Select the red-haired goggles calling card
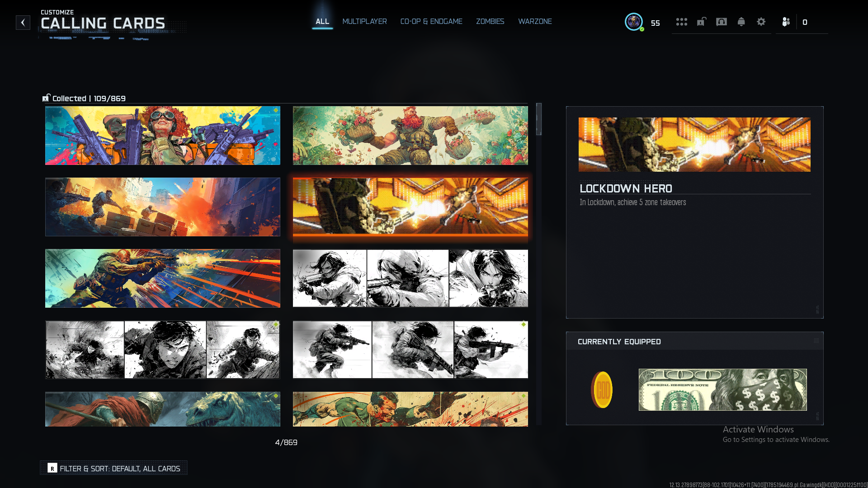Image resolution: width=868 pixels, height=488 pixels. pyautogui.click(x=163, y=136)
